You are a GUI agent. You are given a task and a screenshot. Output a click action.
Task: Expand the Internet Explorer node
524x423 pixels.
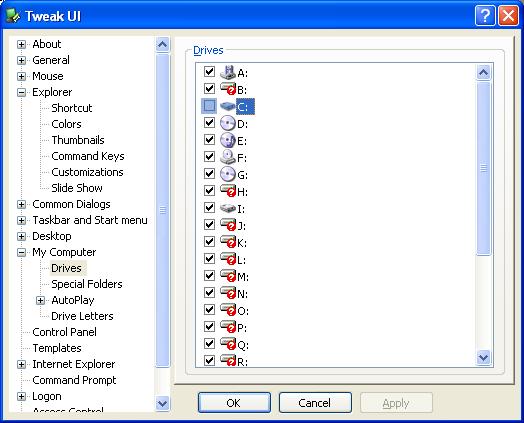(21, 365)
